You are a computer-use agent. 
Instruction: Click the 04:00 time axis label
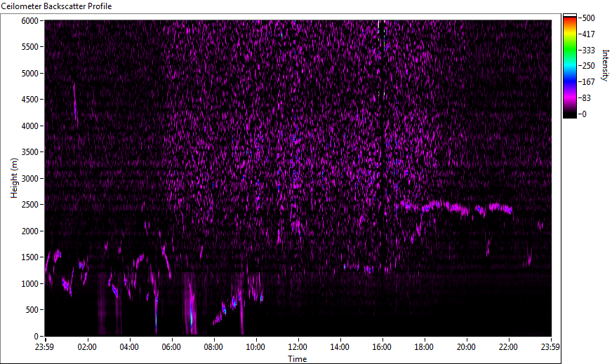(x=129, y=347)
